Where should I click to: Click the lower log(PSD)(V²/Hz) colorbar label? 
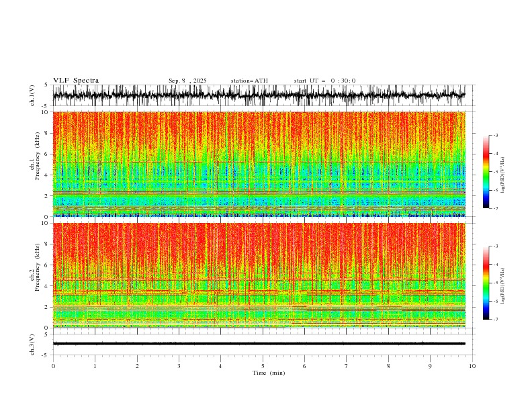(503, 286)
